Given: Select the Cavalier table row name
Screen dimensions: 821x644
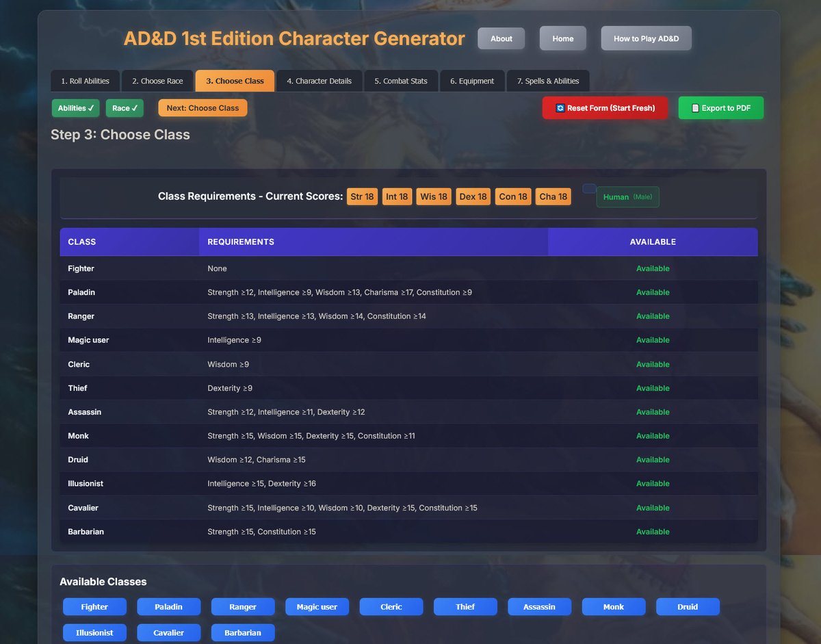Looking at the screenshot, I should [x=83, y=508].
